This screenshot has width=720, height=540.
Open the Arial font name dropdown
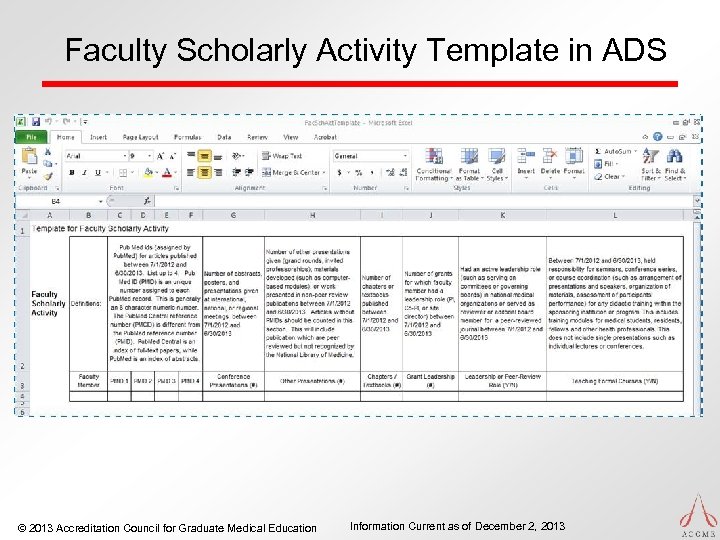124,156
